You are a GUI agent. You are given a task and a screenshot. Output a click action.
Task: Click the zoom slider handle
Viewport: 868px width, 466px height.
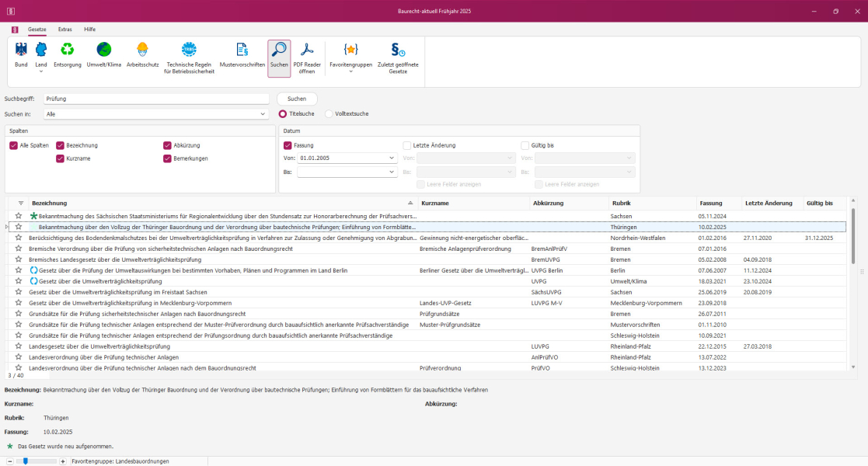(x=26, y=461)
